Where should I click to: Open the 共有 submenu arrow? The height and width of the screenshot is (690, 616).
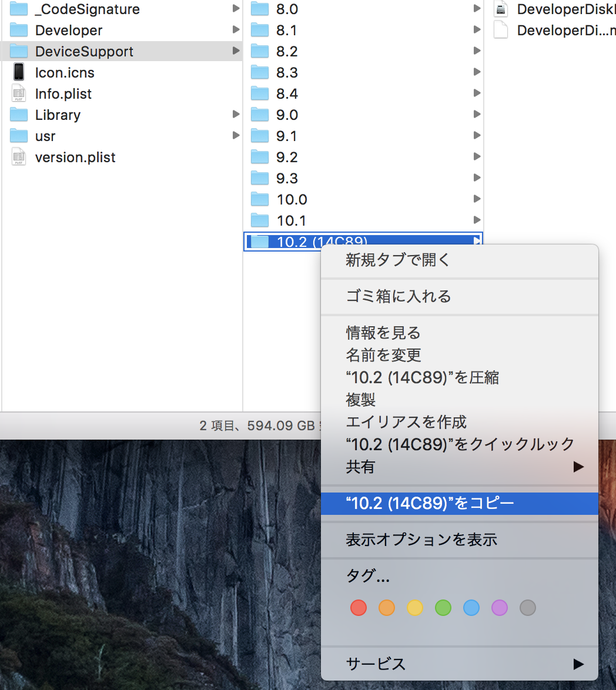pyautogui.click(x=578, y=467)
